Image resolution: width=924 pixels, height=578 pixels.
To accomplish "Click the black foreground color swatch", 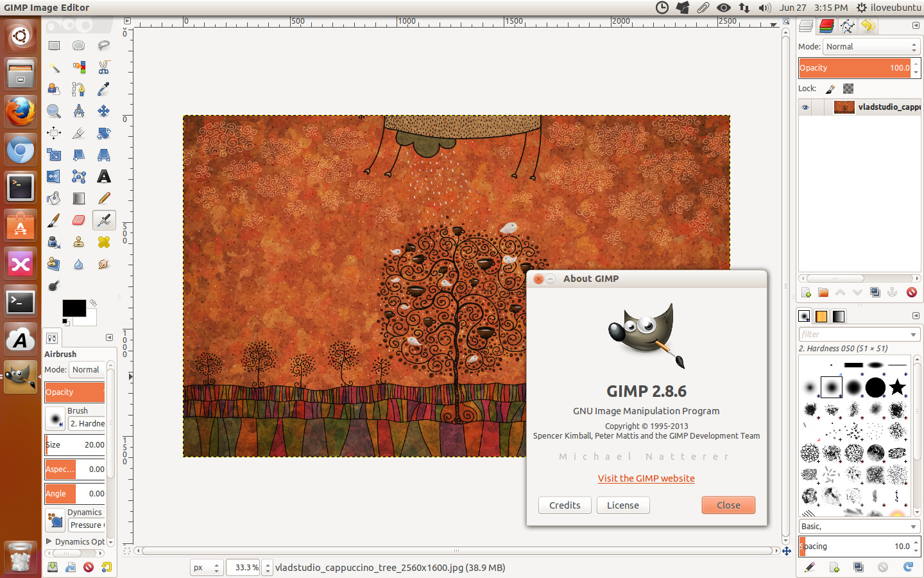I will (x=74, y=308).
